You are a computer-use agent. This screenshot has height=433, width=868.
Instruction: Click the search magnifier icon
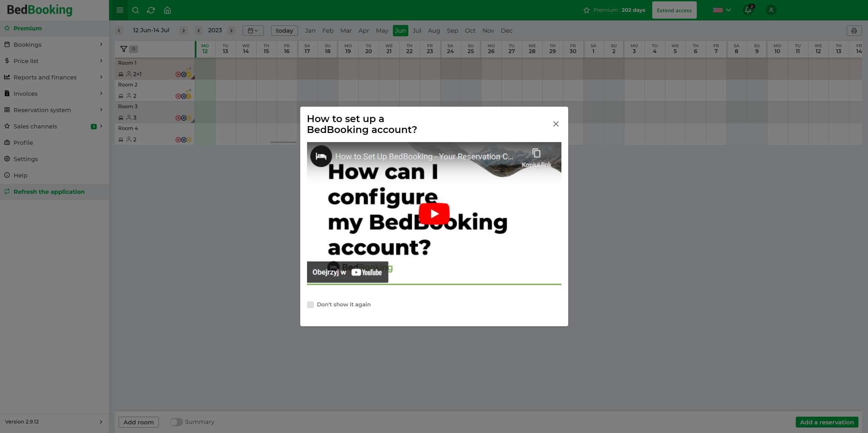point(135,10)
